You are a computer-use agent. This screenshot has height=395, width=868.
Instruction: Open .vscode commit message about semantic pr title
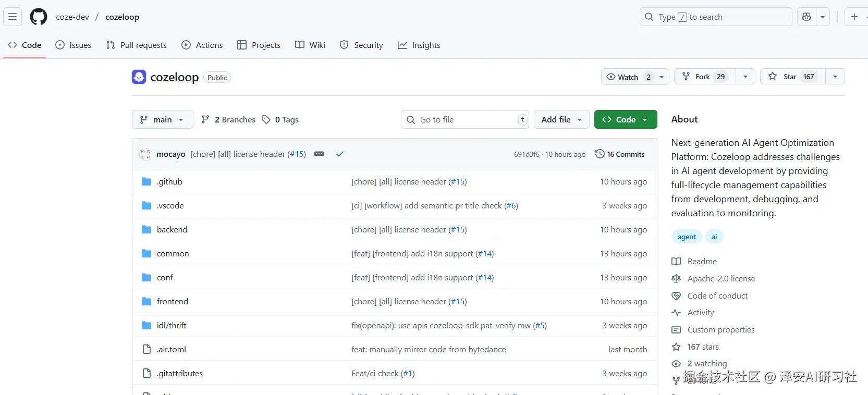point(426,205)
